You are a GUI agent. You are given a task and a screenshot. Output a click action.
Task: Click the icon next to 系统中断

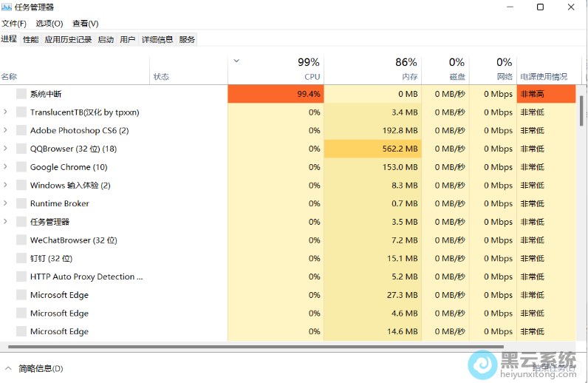[x=21, y=94]
